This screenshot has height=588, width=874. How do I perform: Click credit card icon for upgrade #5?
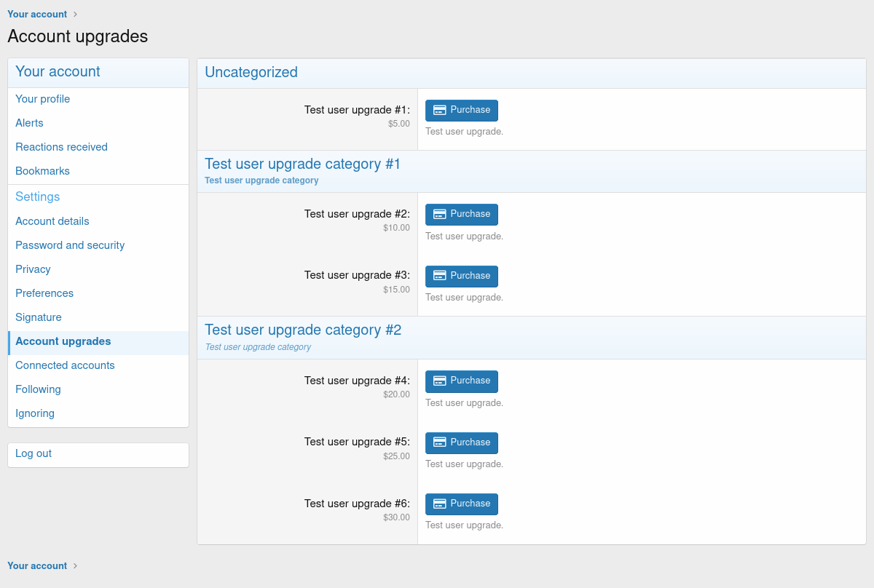(439, 442)
